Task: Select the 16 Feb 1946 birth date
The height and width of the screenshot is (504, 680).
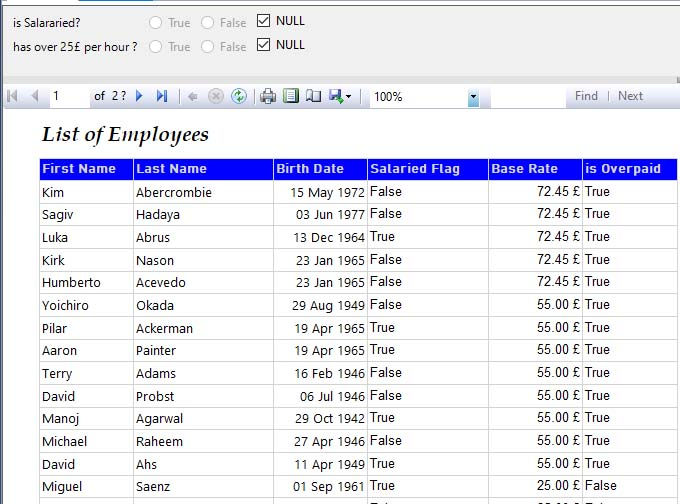Action: 320,373
